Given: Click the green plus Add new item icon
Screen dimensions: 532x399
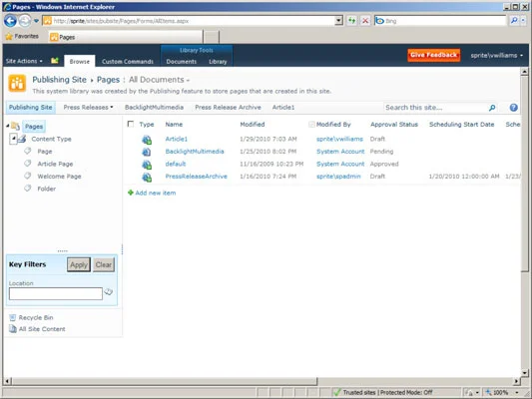Looking at the screenshot, I should tap(131, 193).
